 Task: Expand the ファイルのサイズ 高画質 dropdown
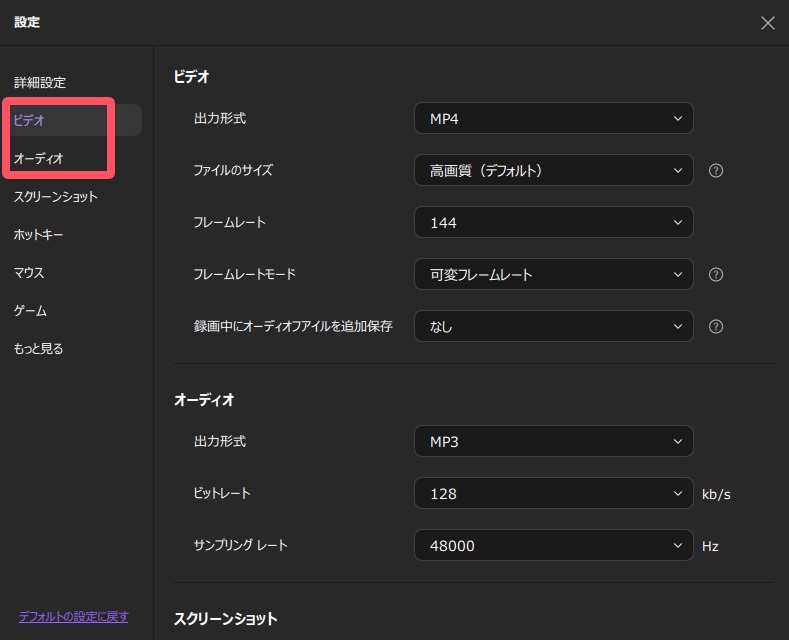pyautogui.click(x=553, y=171)
